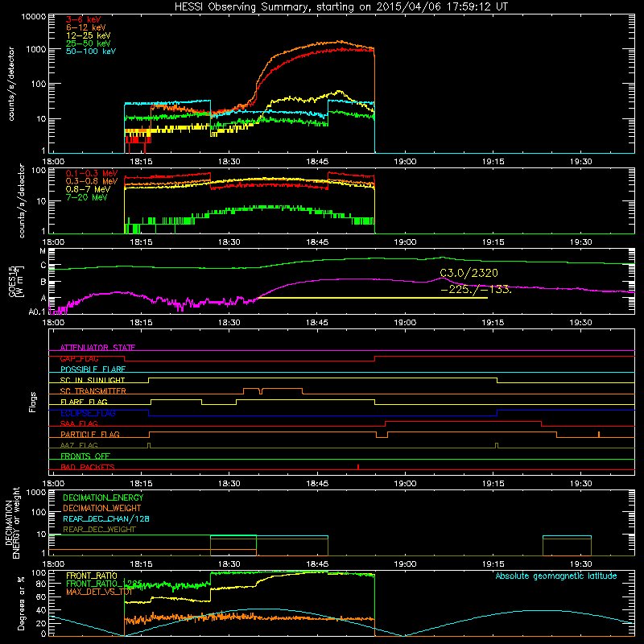Click 19:00 tick under the top keV panel
Screen dimensions: 644x644
(405, 162)
